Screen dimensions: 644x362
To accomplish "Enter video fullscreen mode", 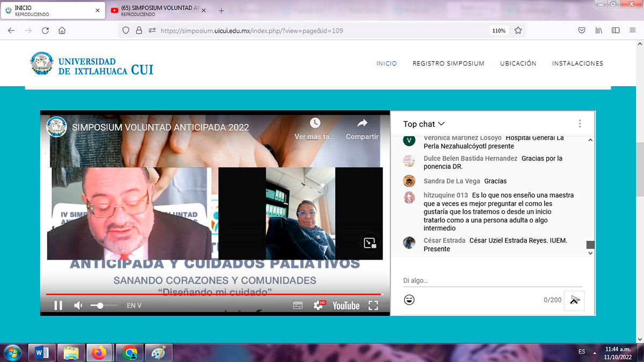I will point(374,306).
